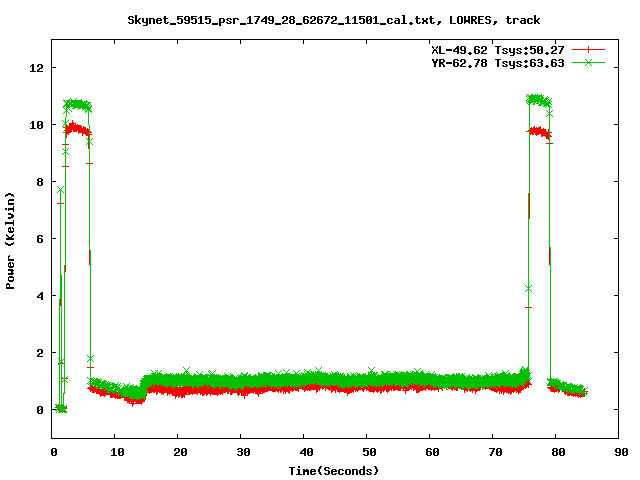Click the x-axis tick label 20

[x=180, y=452]
